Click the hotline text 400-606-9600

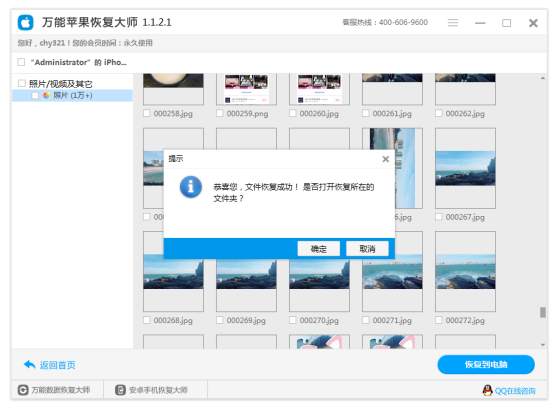click(403, 23)
